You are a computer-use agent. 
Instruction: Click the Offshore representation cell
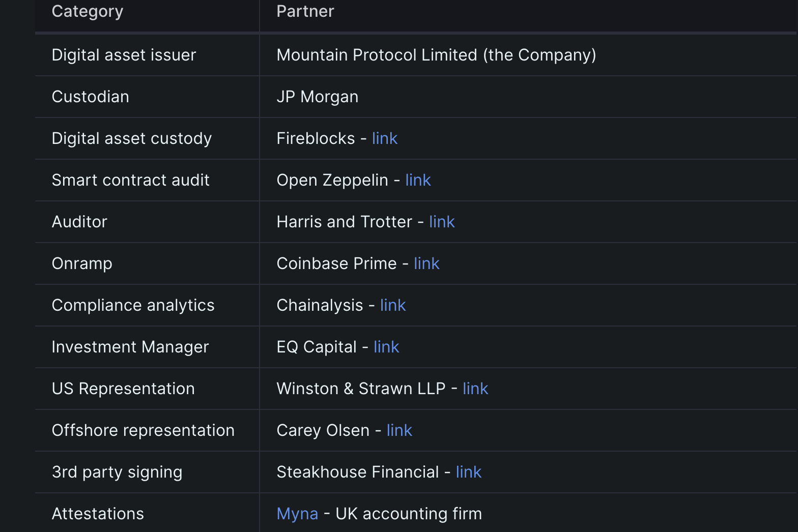click(143, 430)
